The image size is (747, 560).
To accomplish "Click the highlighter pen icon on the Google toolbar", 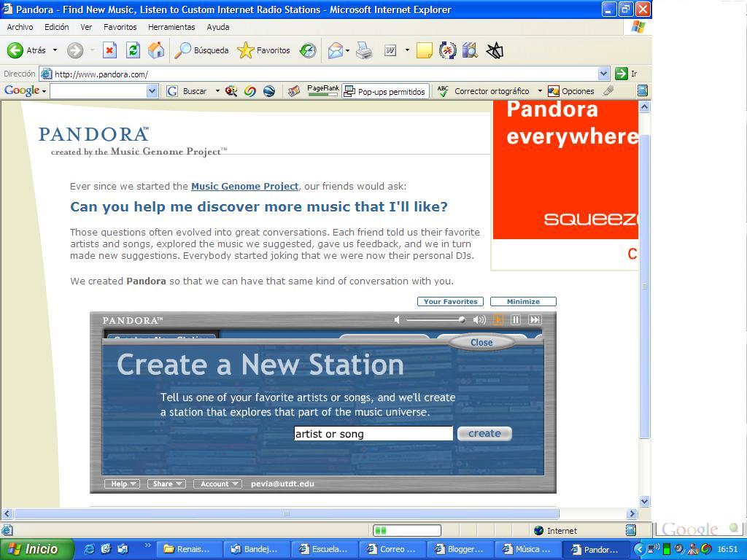I will [608, 90].
